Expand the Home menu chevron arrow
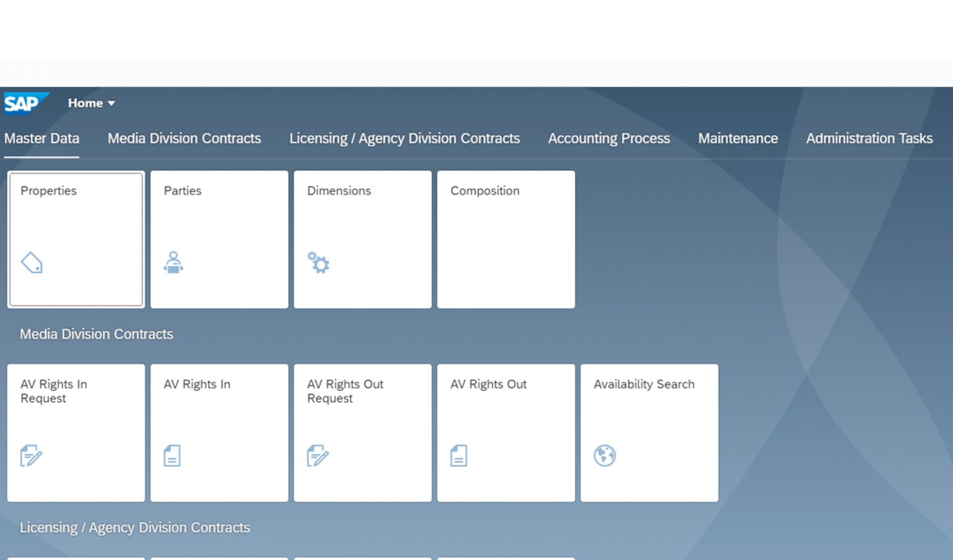The width and height of the screenshot is (953, 560). (x=111, y=103)
